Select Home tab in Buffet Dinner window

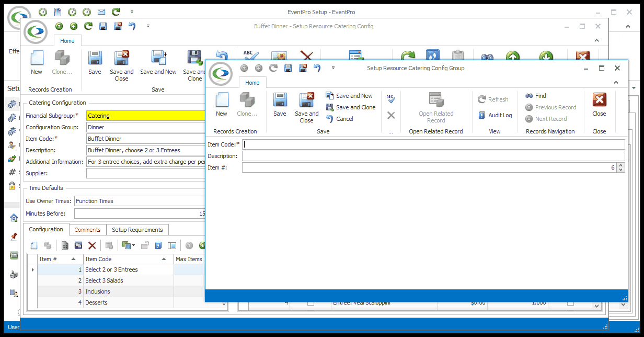point(67,41)
